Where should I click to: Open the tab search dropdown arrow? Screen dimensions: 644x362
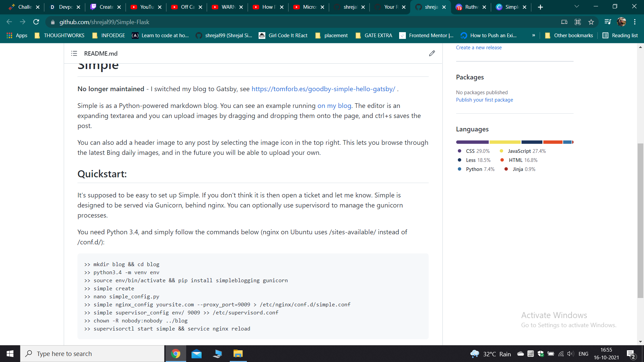click(577, 7)
